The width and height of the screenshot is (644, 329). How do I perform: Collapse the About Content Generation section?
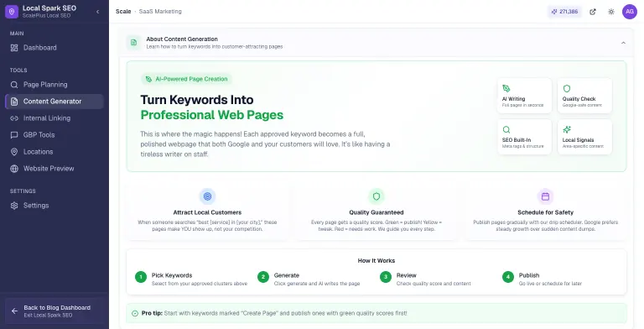coord(623,43)
